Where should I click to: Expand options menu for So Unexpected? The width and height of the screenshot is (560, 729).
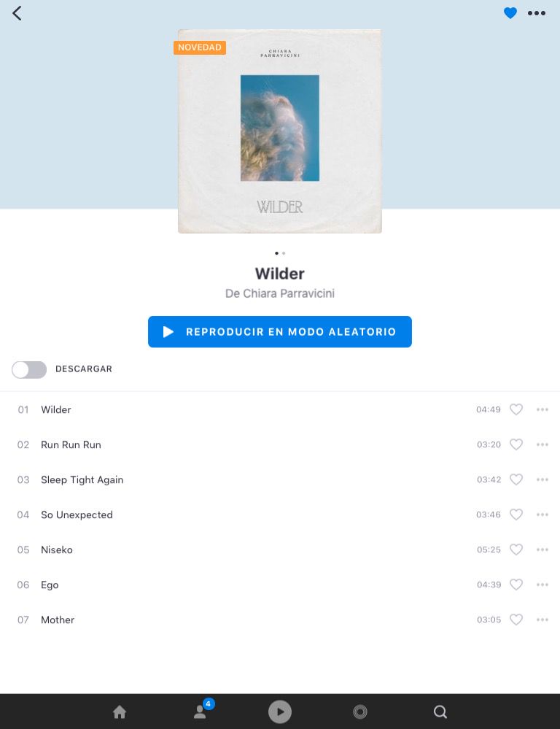tap(542, 514)
